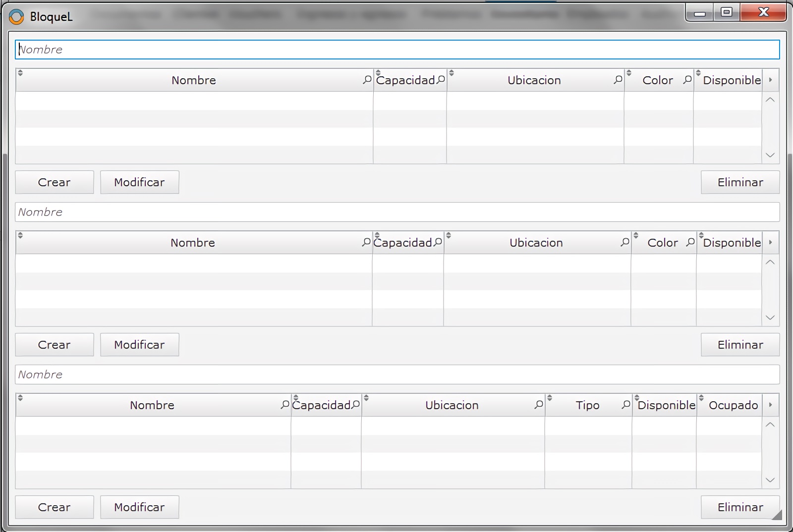Focus the topmost Nombre search field
This screenshot has width=793, height=532.
(396, 50)
